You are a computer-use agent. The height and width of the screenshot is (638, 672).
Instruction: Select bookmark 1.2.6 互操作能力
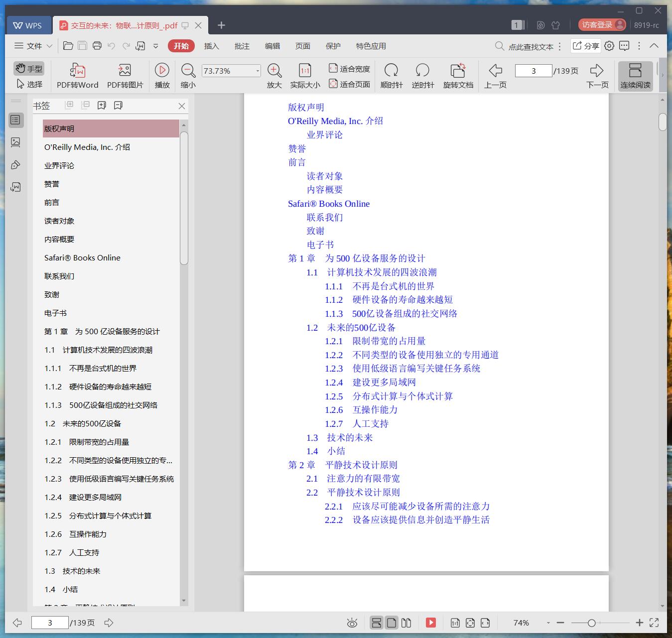click(x=75, y=534)
